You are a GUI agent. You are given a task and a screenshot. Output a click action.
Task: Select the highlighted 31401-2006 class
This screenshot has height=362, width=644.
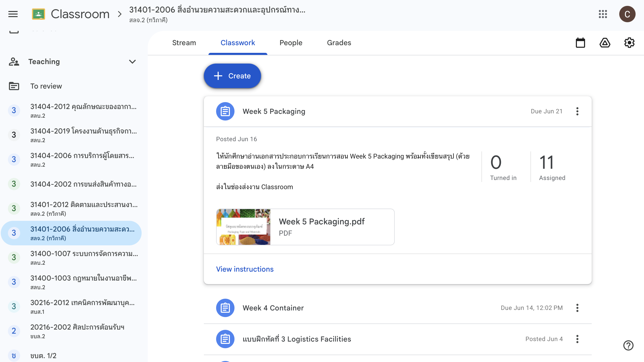tap(71, 233)
